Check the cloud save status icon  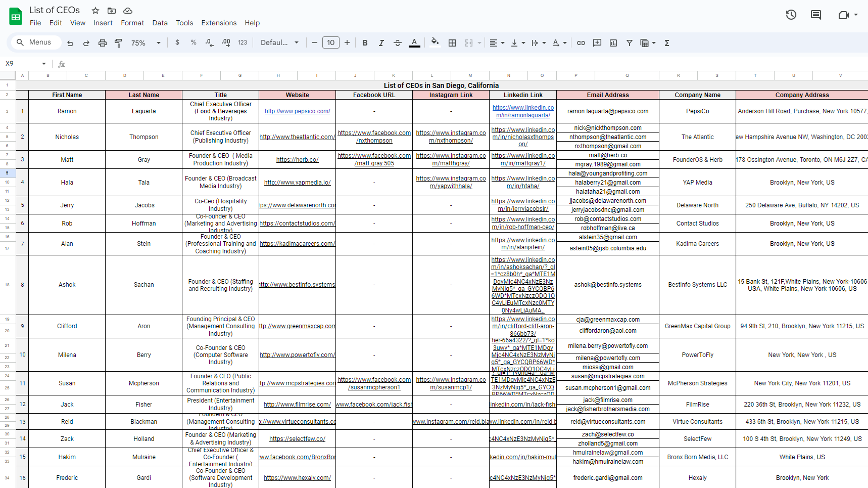(128, 11)
